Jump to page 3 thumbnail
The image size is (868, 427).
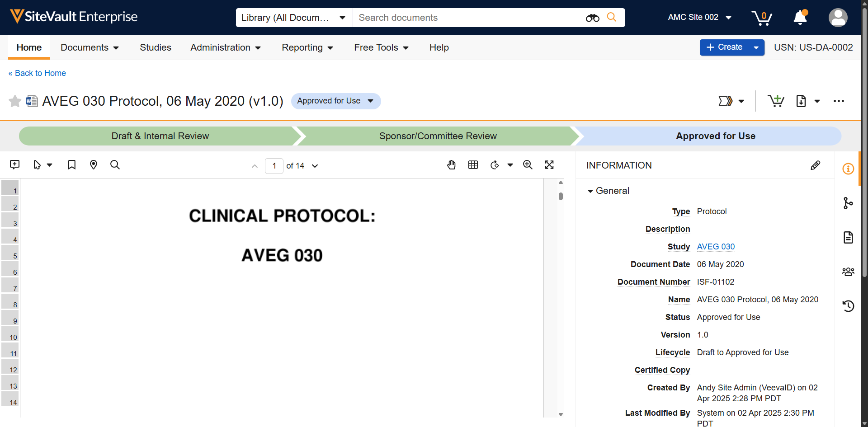point(10,220)
